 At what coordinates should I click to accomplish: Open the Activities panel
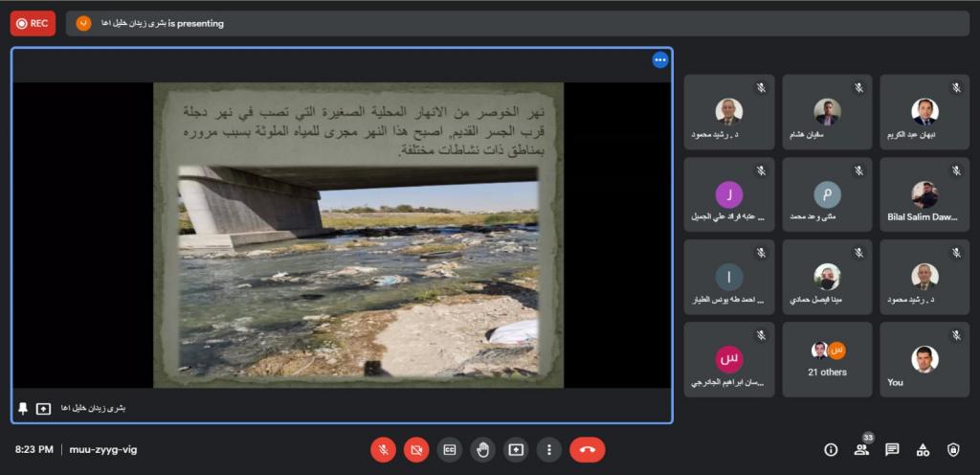[923, 449]
